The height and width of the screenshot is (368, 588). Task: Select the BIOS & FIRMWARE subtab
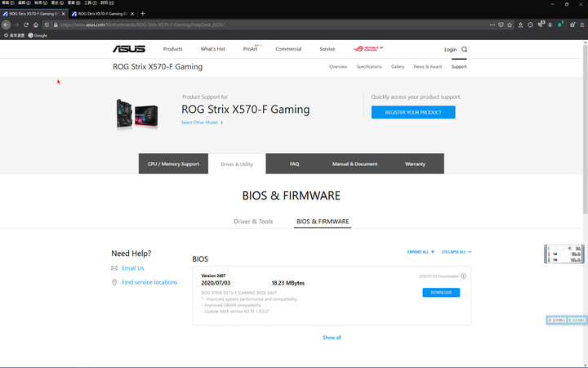click(323, 222)
